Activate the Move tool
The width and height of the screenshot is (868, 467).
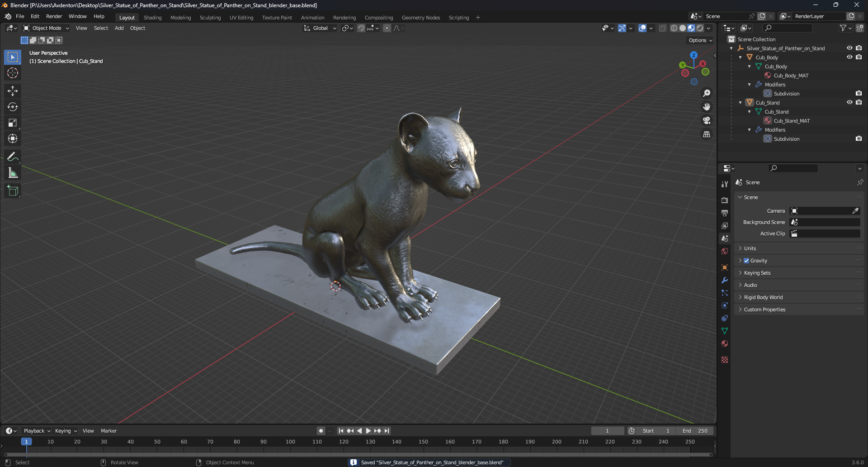click(x=13, y=91)
